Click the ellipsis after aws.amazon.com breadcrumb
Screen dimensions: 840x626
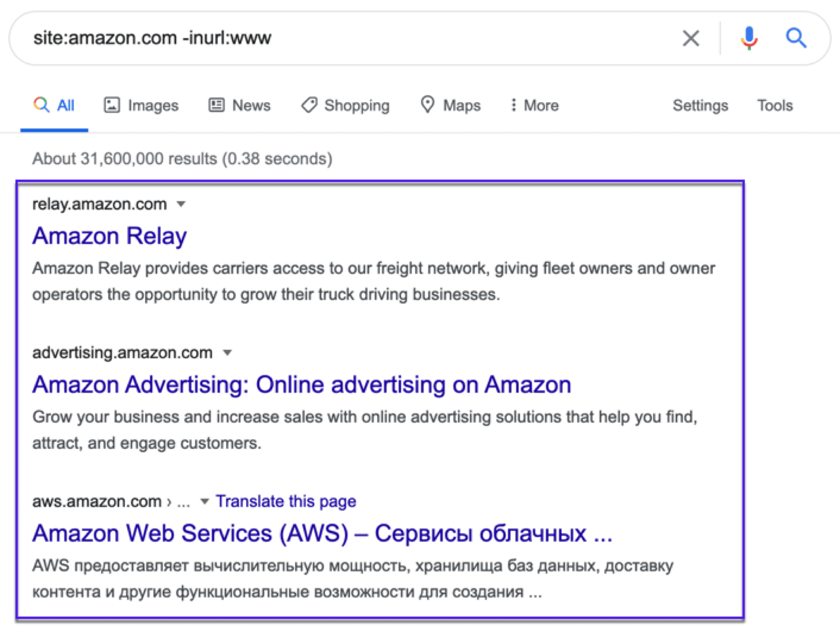(184, 503)
